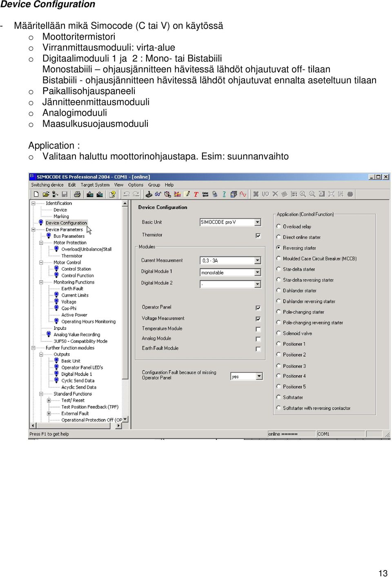Click the cascading windows toolbar icon
392x577 pixels.
[234, 194]
